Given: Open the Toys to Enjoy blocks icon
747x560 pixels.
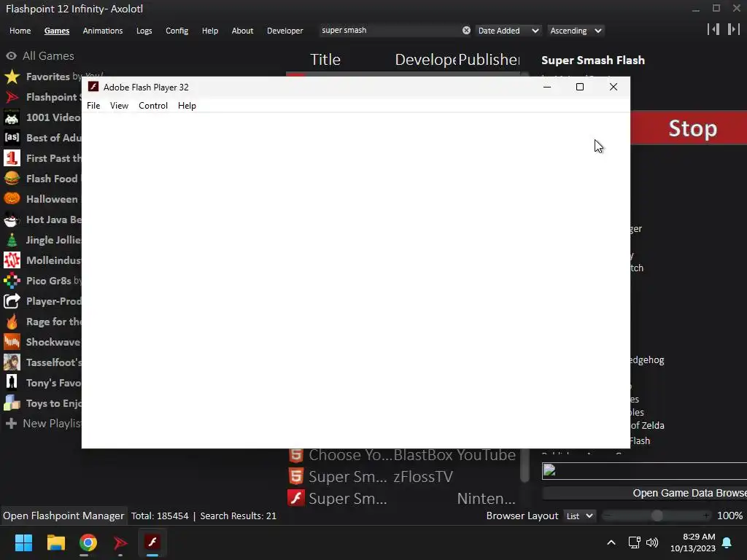Looking at the screenshot, I should pos(12,403).
